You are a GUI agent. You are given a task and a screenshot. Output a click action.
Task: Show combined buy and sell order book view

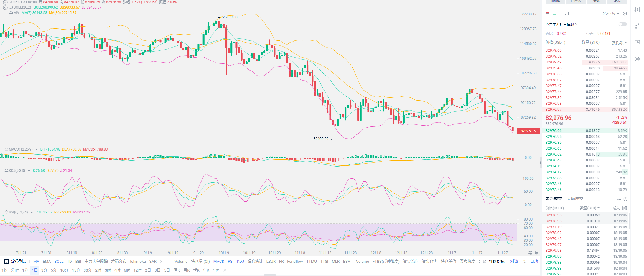547,14
